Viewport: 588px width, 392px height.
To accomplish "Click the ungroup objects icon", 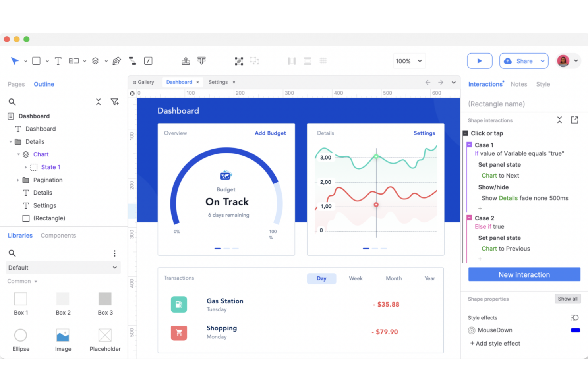I will (x=254, y=61).
